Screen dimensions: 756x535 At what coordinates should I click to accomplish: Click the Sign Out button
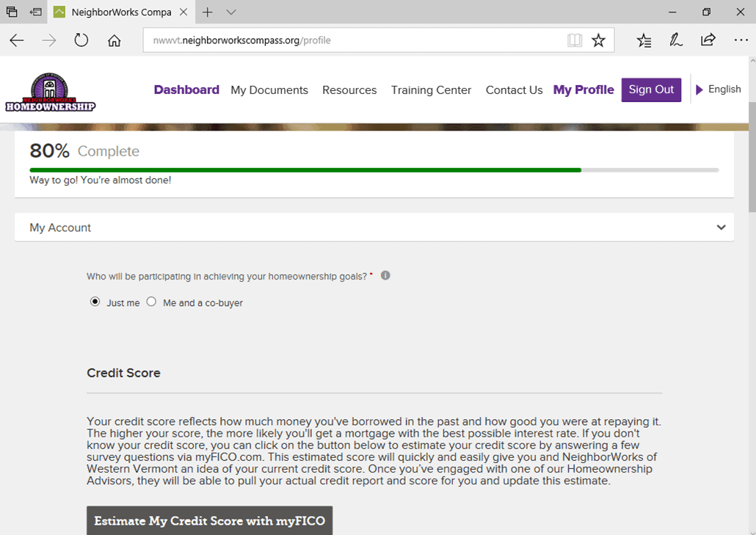coord(651,90)
